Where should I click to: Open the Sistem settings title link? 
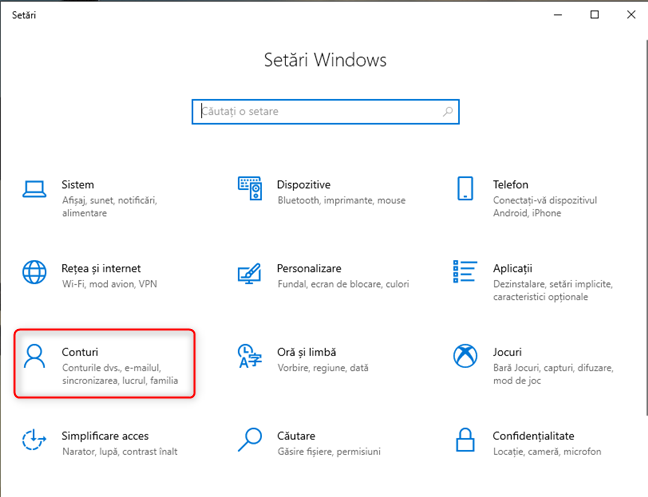pyautogui.click(x=78, y=185)
